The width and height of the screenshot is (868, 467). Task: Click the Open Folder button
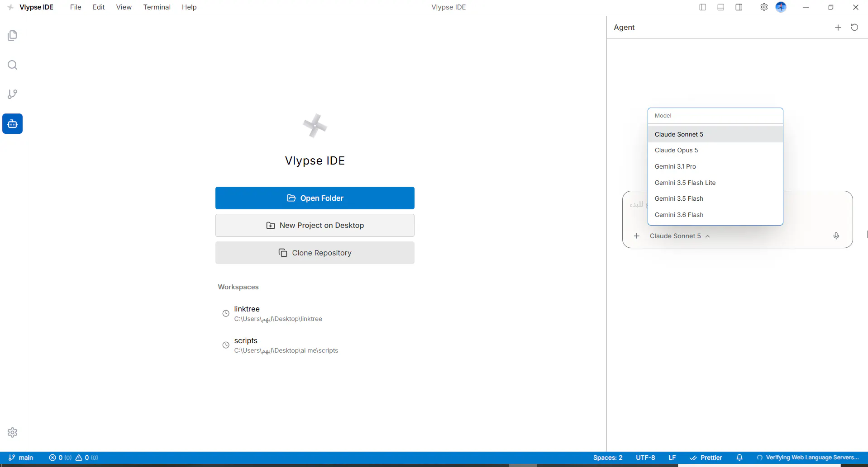click(x=315, y=198)
